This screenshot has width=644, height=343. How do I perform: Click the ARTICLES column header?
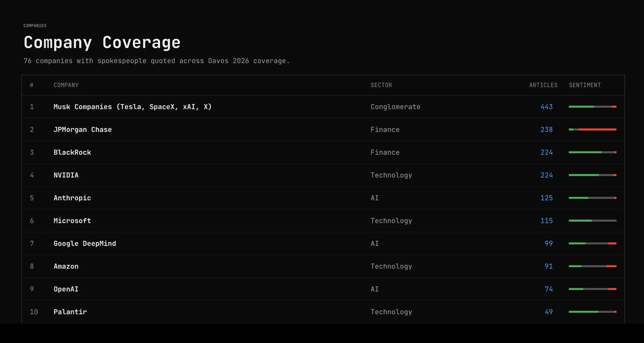(x=543, y=85)
